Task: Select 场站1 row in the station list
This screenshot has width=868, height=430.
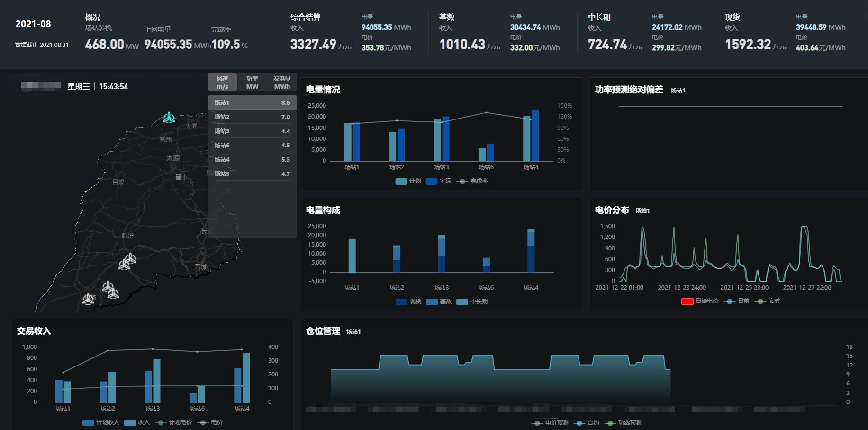Action: [x=252, y=103]
